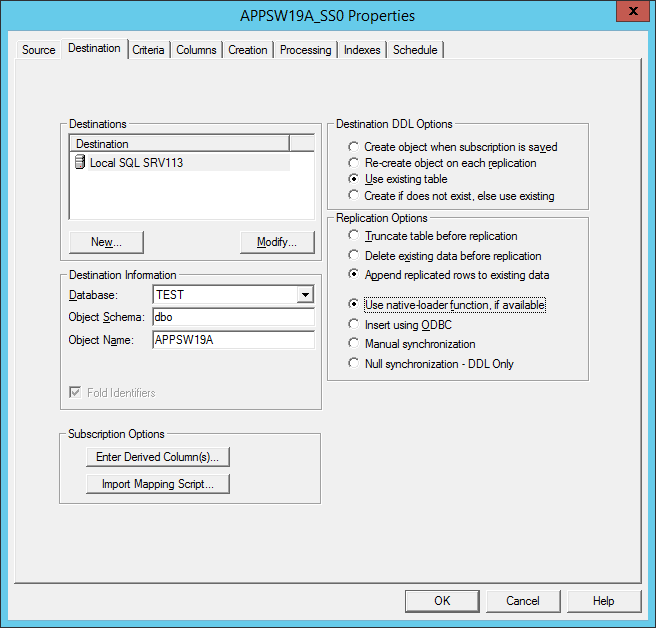The height and width of the screenshot is (628, 656).
Task: Open Import Mapping Script... dialog
Action: [x=158, y=484]
